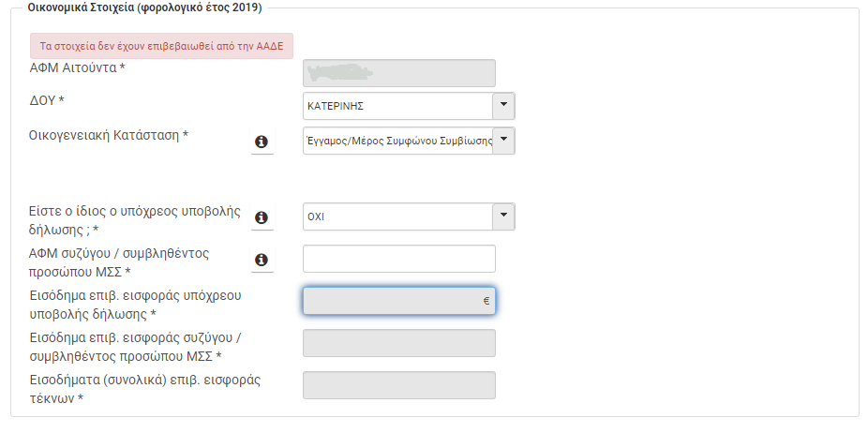Select the spouse income (συζύγου) field
This screenshot has width=868, height=433.
point(399,343)
